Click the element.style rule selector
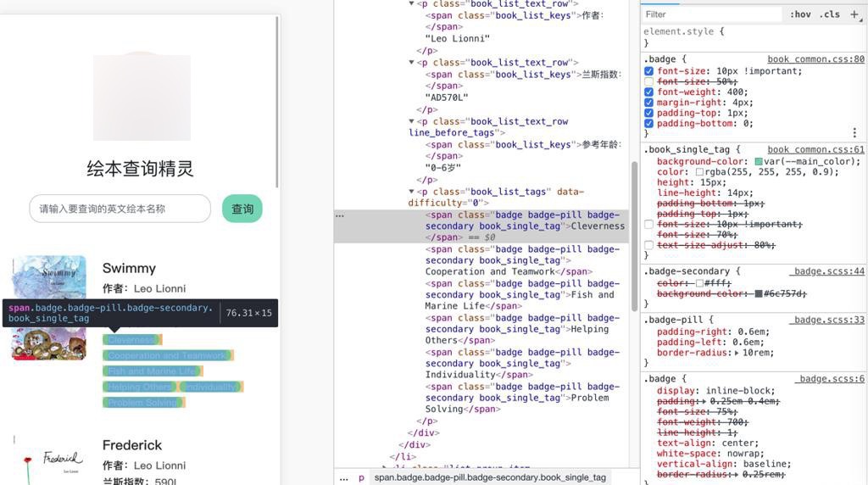This screenshot has width=868, height=485. coord(678,31)
